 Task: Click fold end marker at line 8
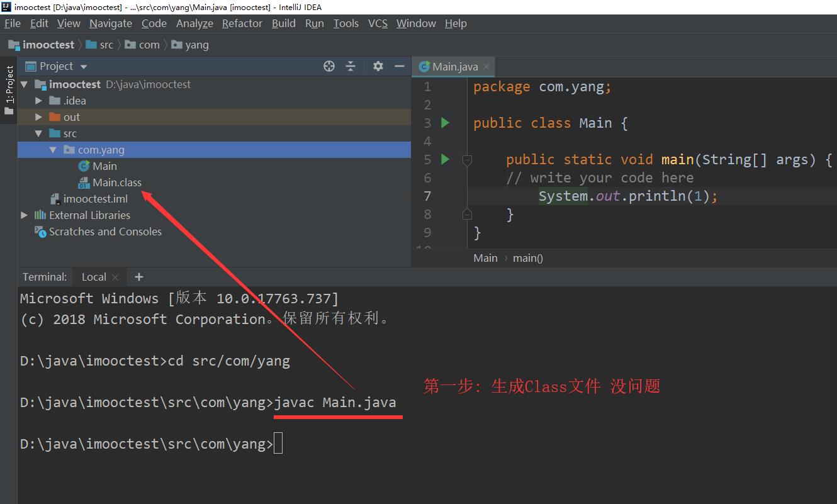(x=467, y=214)
